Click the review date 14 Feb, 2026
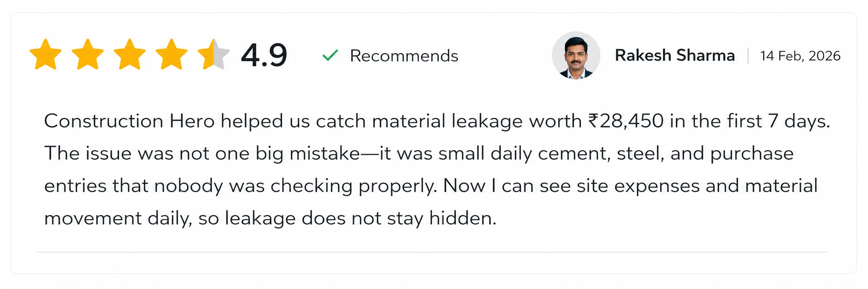Viewport: 868px width, 289px height. click(x=800, y=56)
